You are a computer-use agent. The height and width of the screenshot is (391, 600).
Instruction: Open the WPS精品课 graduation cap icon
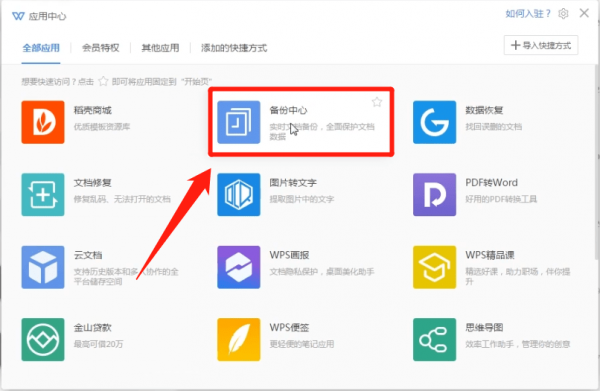coord(434,267)
